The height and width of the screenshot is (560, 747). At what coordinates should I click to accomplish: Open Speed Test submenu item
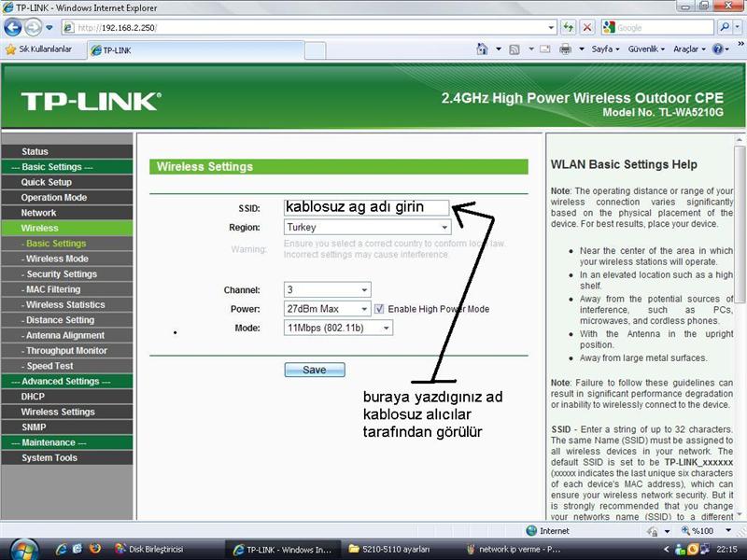click(x=67, y=366)
